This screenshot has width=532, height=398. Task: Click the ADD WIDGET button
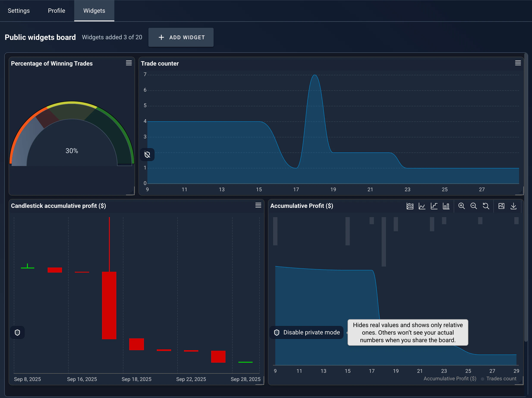(x=181, y=37)
